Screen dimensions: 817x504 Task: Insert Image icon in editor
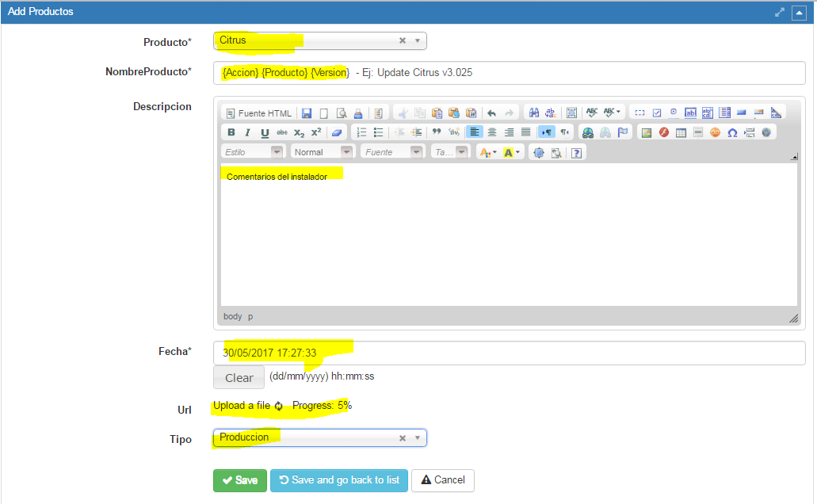coord(647,132)
